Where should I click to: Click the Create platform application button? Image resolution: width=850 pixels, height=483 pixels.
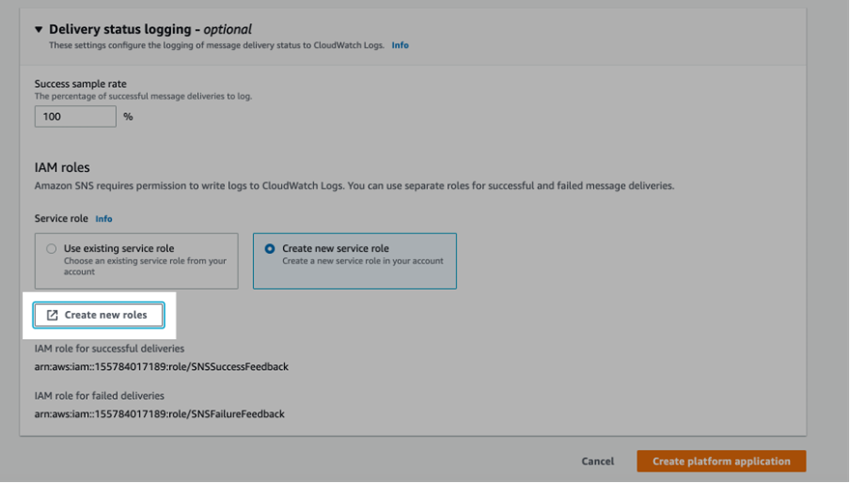[x=721, y=461]
